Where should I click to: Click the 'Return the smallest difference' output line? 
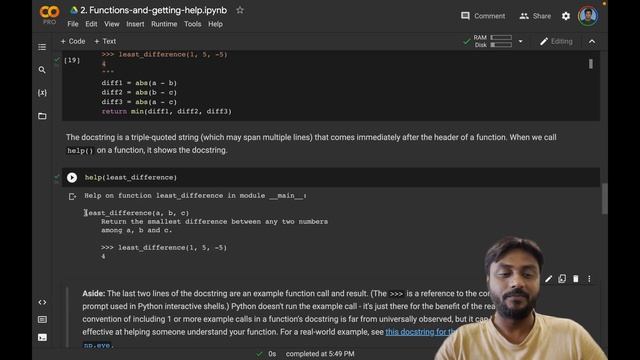[x=214, y=221]
